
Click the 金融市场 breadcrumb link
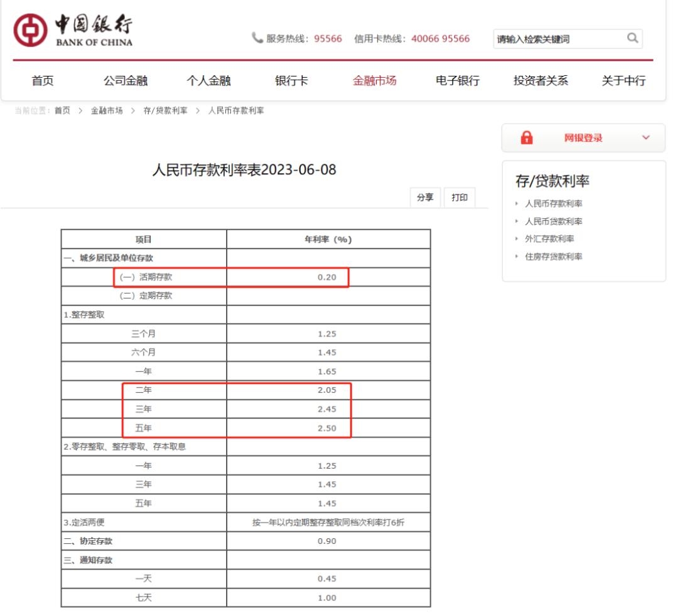[107, 110]
